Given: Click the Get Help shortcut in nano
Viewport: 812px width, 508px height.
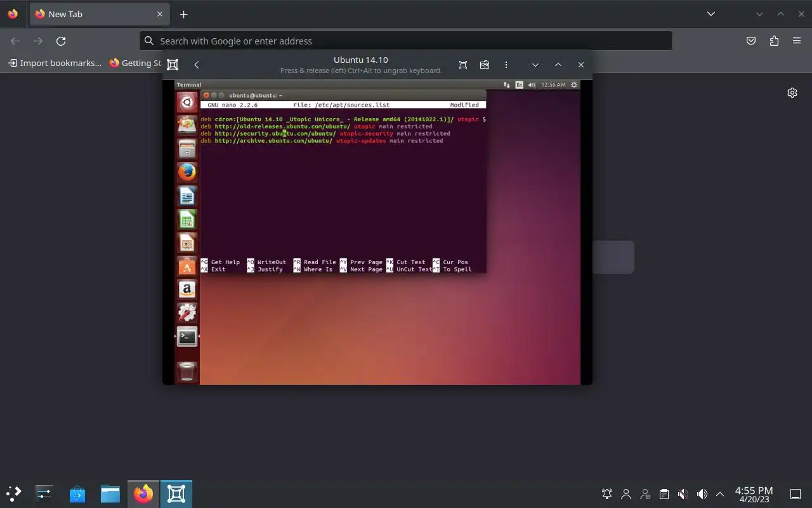Looking at the screenshot, I should pyautogui.click(x=225, y=262).
